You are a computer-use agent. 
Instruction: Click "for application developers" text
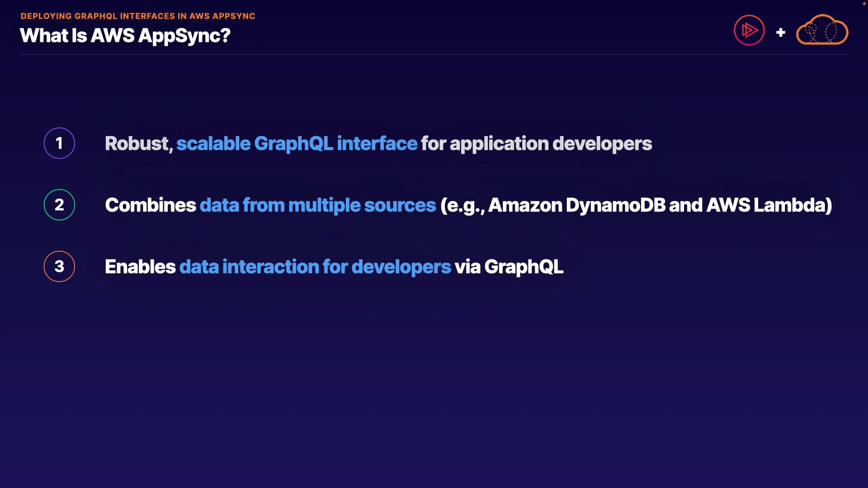(537, 144)
